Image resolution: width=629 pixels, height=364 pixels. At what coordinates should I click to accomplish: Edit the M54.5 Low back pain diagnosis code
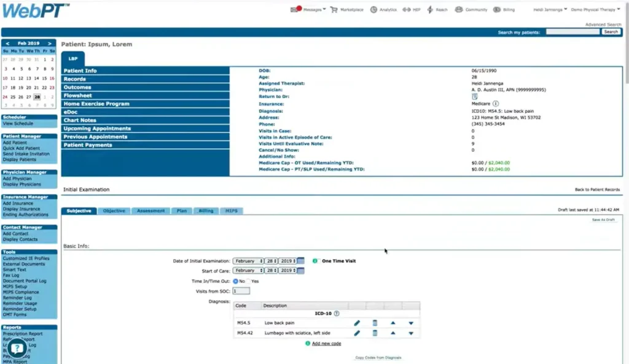[358, 322]
